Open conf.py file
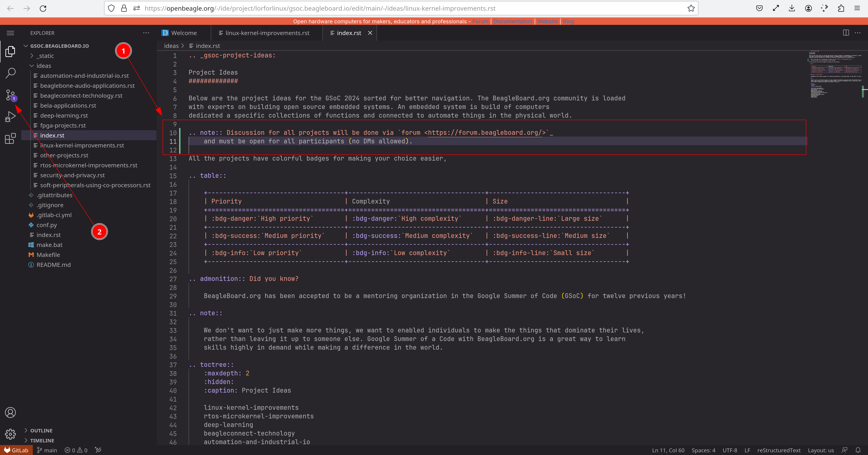Viewport: 868px width, 455px height. [x=47, y=225]
